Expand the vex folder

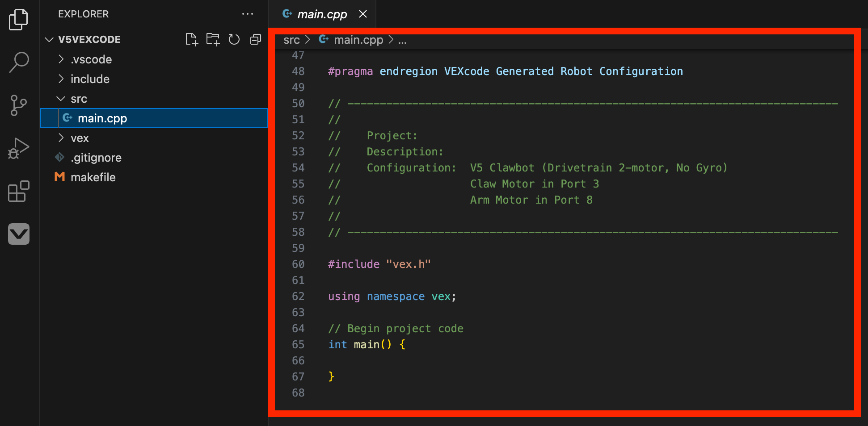[61, 138]
